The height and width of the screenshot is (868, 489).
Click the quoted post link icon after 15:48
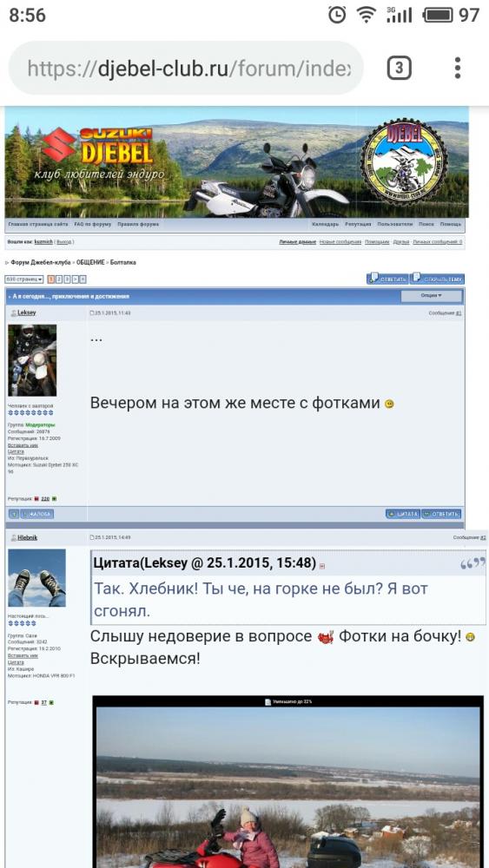[x=322, y=566]
